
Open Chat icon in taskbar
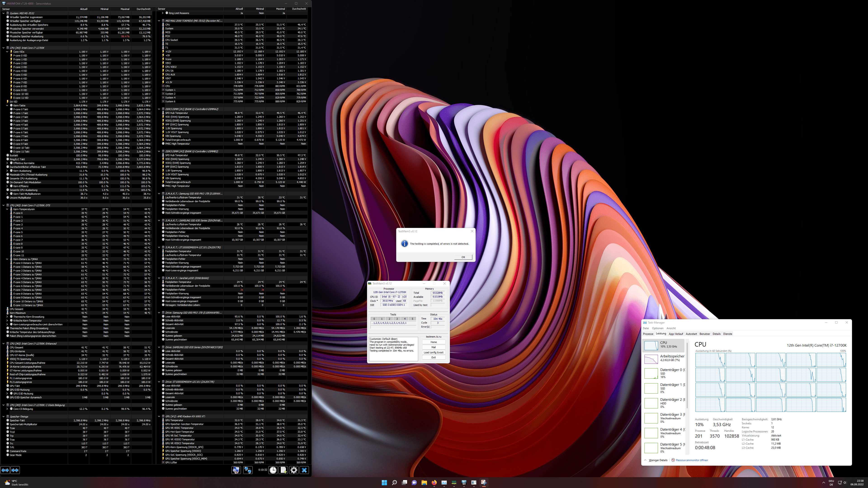point(414,483)
